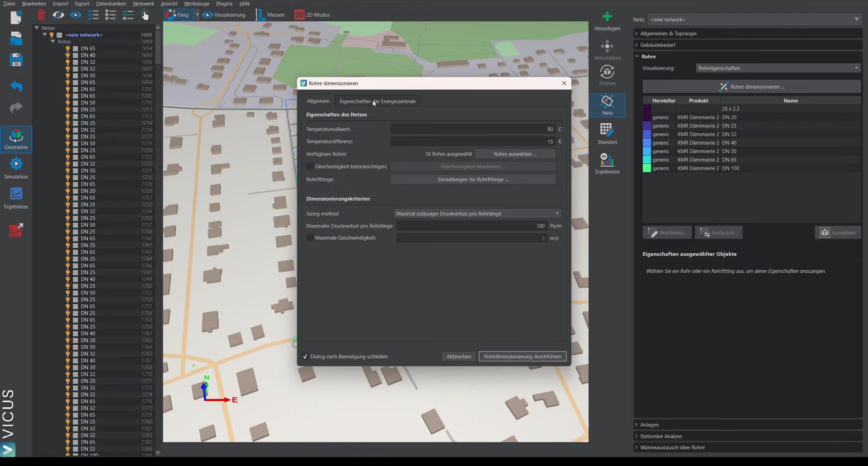Toggle the Fang snap magnet tool
Image resolution: width=868 pixels, height=466 pixels.
pyautogui.click(x=178, y=15)
